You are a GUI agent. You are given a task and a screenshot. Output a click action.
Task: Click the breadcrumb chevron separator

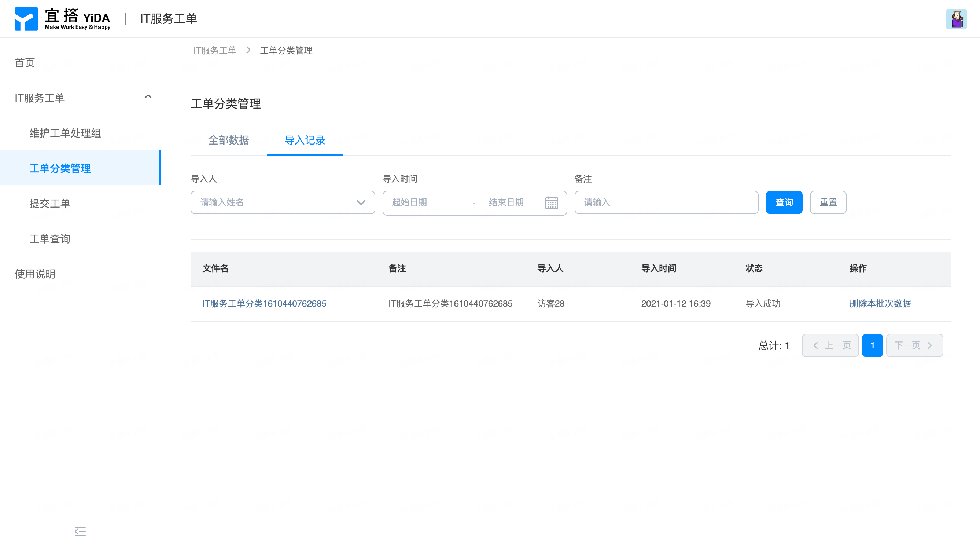pyautogui.click(x=248, y=50)
